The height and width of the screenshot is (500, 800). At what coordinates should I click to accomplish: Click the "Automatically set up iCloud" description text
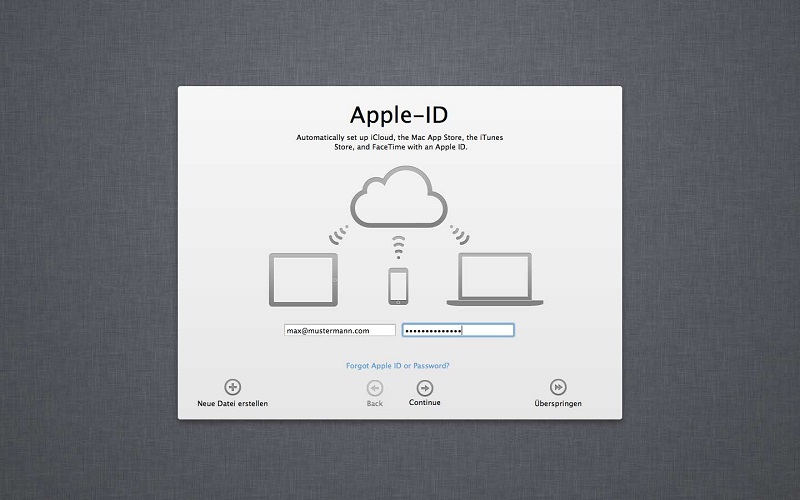click(x=399, y=142)
